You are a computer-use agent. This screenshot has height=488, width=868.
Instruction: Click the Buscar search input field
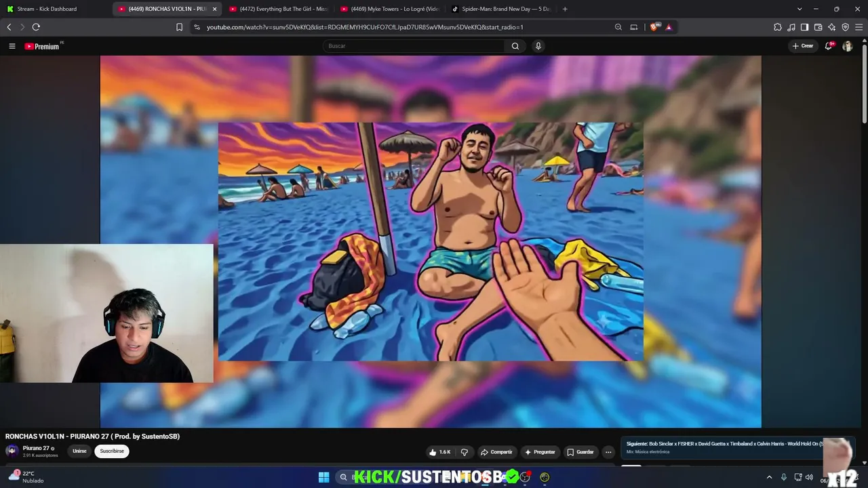pos(414,46)
